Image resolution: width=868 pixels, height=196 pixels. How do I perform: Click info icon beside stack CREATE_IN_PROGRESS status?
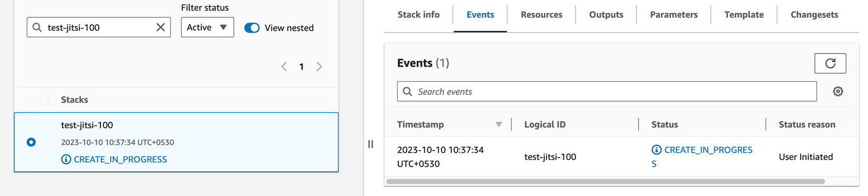[66, 159]
